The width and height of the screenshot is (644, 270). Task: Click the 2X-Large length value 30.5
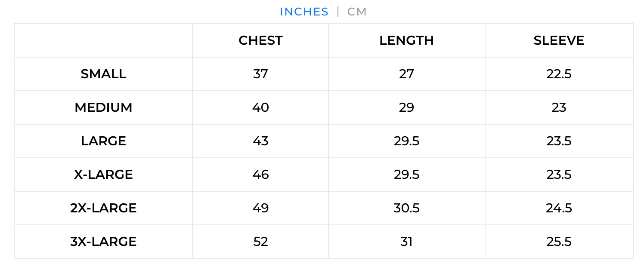(406, 208)
